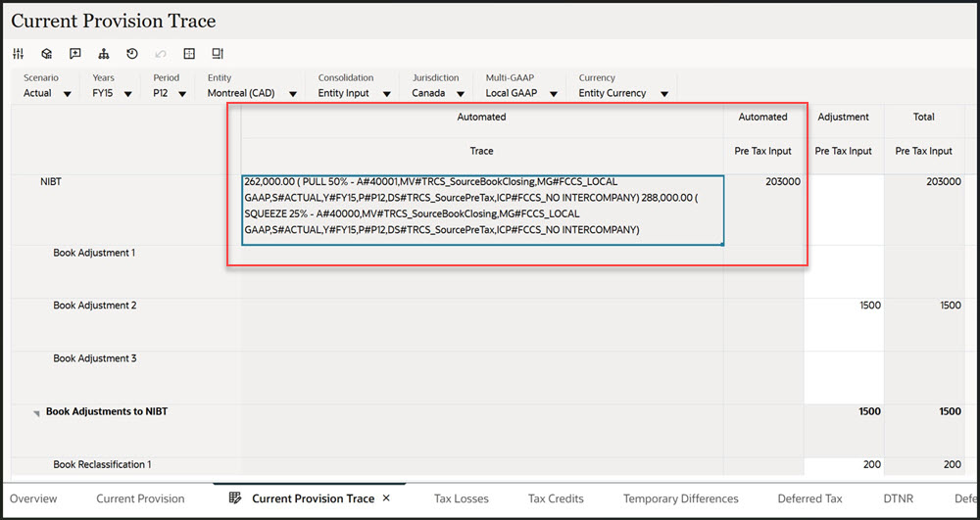Open the sliders settings icon in toolbar
Screen dimensions: 980x520
click(x=18, y=54)
